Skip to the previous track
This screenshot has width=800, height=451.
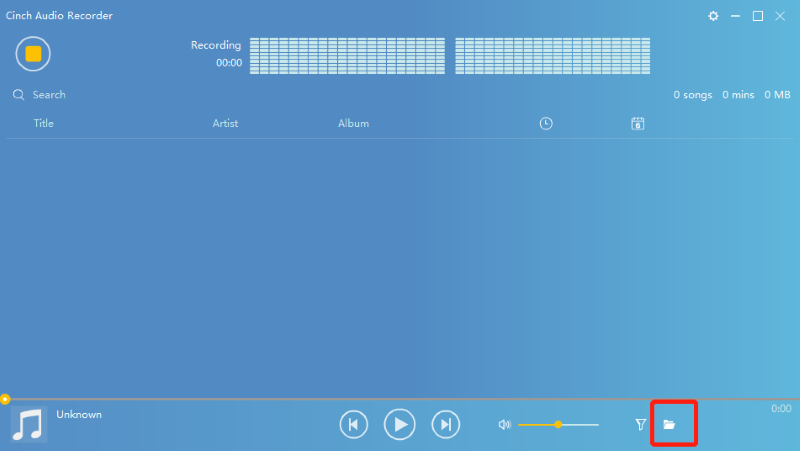353,425
